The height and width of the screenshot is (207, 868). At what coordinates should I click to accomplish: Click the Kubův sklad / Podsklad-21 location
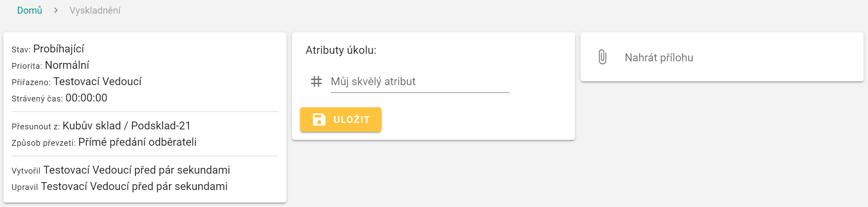(127, 126)
